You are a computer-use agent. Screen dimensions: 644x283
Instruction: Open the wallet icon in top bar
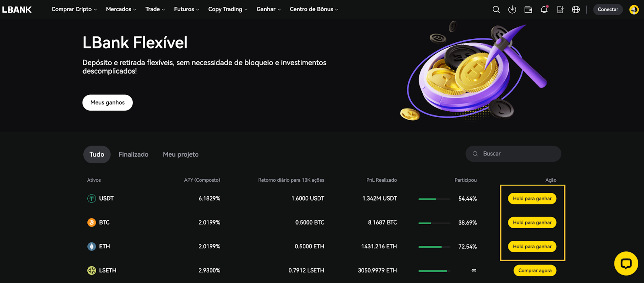pos(528,9)
